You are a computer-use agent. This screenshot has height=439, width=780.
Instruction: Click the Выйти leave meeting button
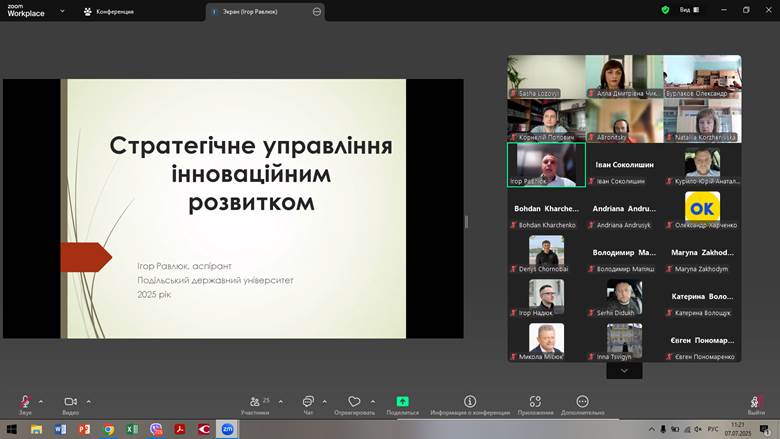(x=756, y=403)
